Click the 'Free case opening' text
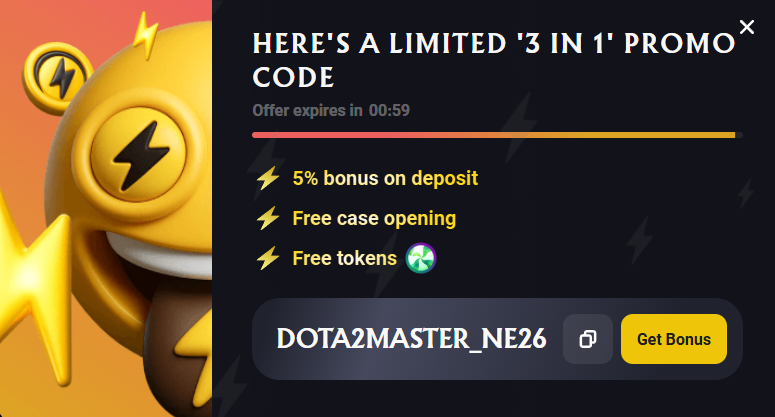This screenshot has height=417, width=775. pos(374,218)
